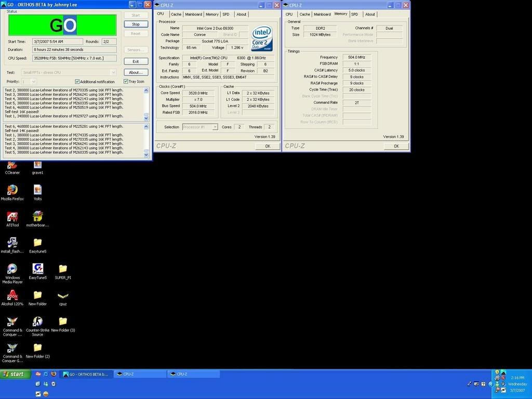Open the Alcohol 120% desktop icon

point(12,295)
